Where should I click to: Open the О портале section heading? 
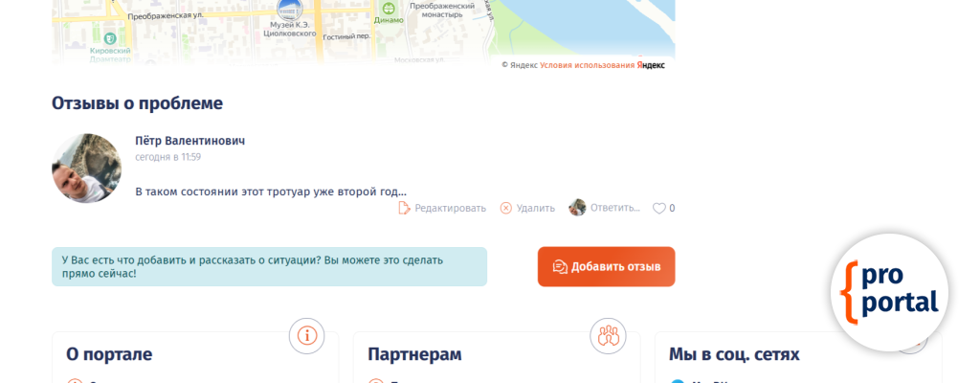(x=109, y=355)
